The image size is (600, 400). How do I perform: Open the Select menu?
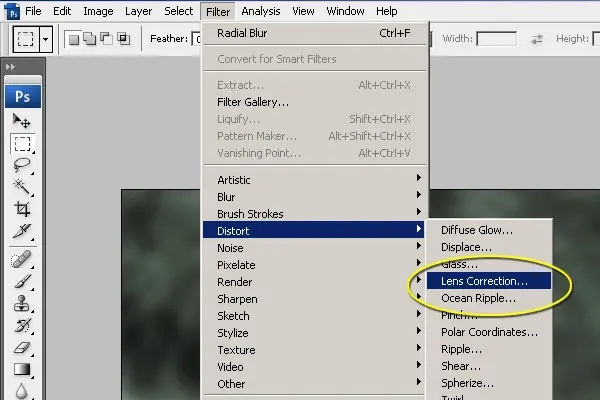click(178, 11)
